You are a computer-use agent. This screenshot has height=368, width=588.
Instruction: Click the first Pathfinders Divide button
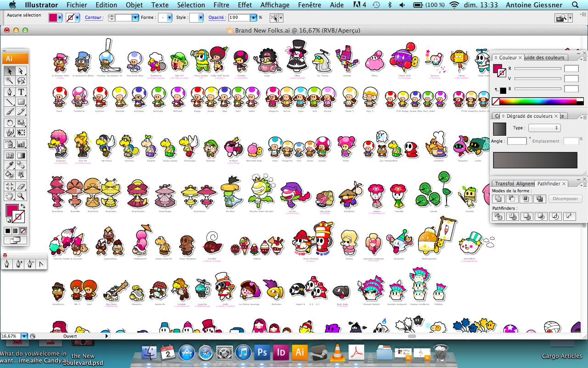[x=498, y=216]
